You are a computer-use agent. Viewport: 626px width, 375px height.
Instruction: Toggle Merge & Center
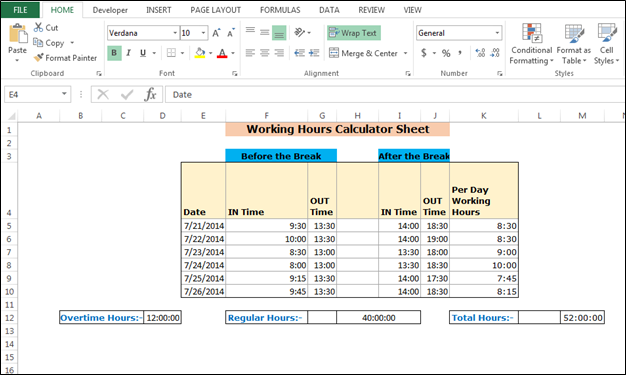[x=363, y=53]
